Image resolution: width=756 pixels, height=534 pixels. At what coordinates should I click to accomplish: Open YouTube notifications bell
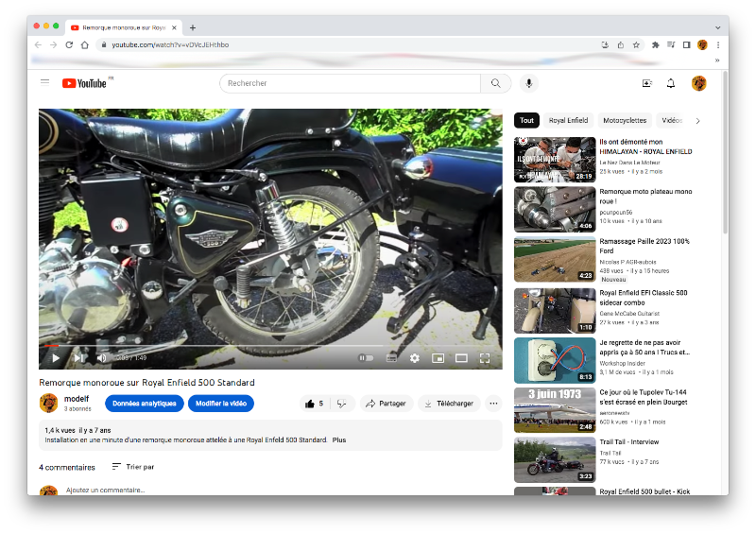coord(671,83)
